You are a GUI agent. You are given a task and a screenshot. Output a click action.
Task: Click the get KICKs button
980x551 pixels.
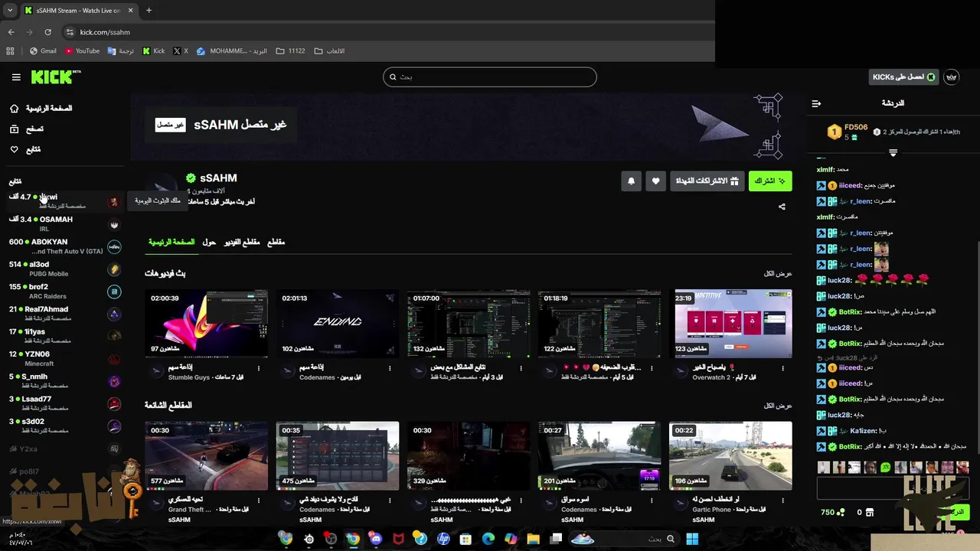[x=903, y=77]
